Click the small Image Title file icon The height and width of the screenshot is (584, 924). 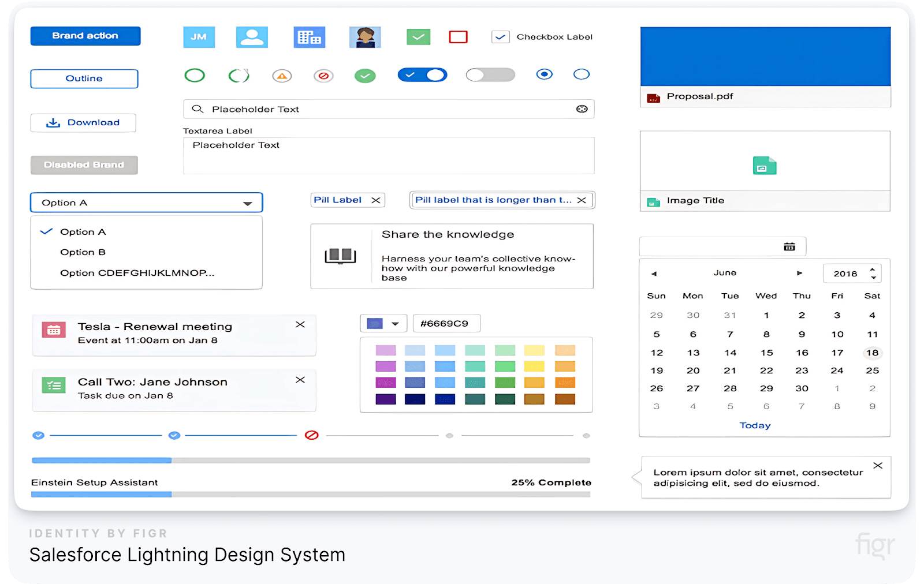(653, 201)
